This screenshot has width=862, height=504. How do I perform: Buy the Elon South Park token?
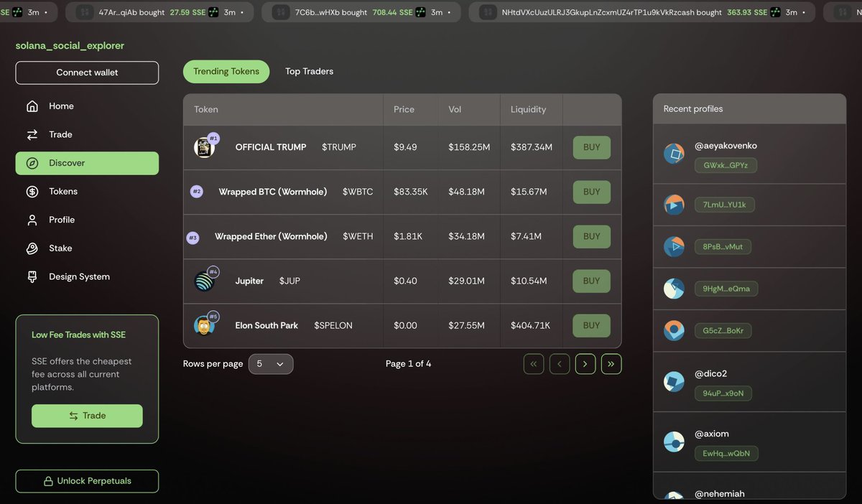click(592, 325)
